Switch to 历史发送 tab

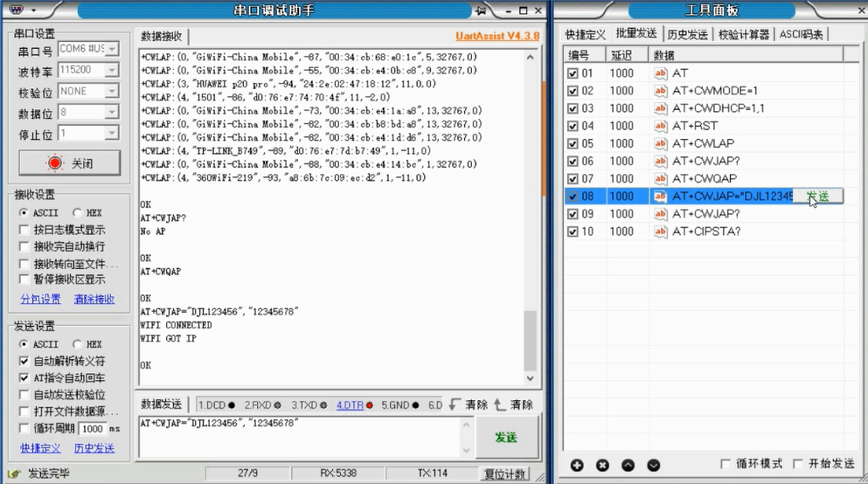[688, 35]
